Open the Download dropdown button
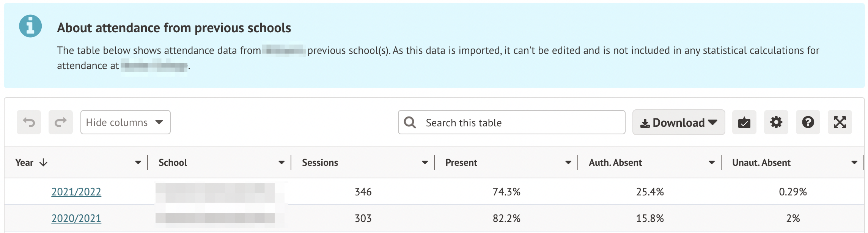 coord(678,122)
